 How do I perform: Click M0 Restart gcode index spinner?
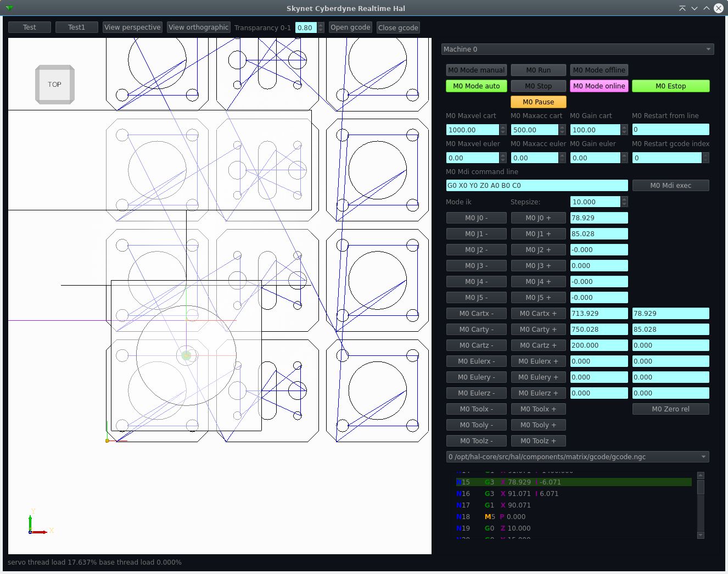[705, 158]
